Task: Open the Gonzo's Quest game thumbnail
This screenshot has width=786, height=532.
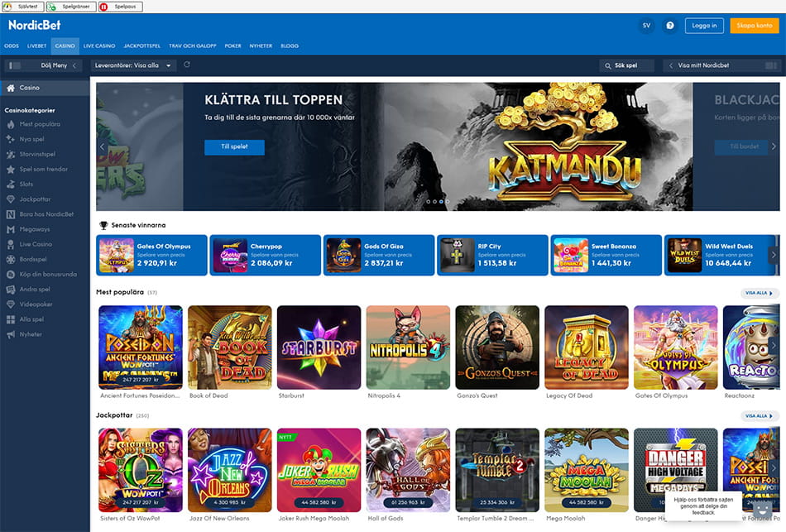Action: [x=497, y=347]
